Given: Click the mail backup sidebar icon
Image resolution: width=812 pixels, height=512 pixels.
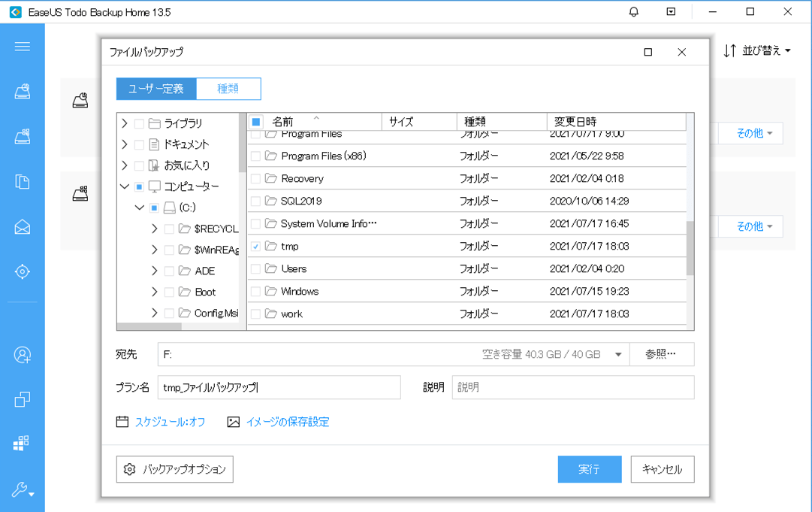Looking at the screenshot, I should [x=23, y=227].
